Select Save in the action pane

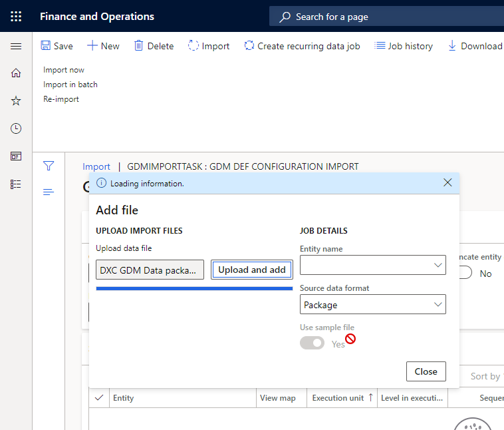point(57,46)
